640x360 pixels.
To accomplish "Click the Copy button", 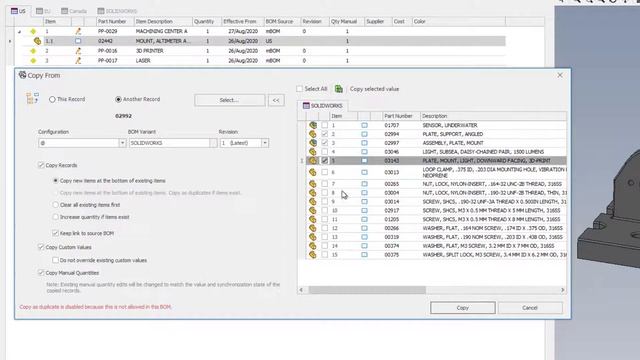I will point(462,308).
